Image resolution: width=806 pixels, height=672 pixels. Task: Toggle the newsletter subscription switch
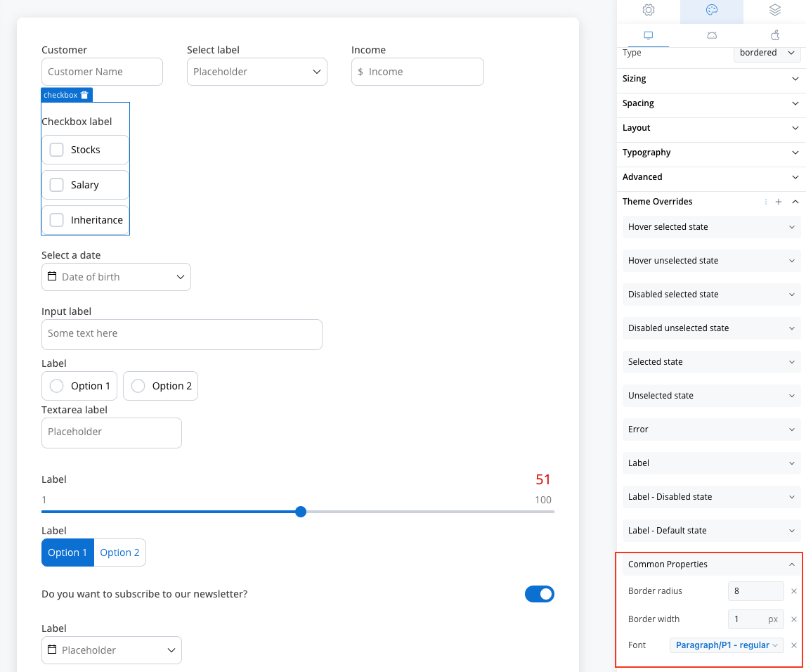point(539,594)
